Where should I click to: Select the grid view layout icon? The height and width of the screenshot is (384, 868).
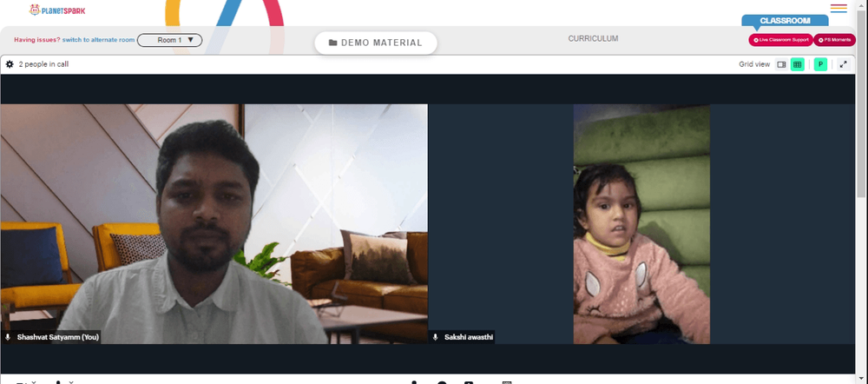pos(797,64)
